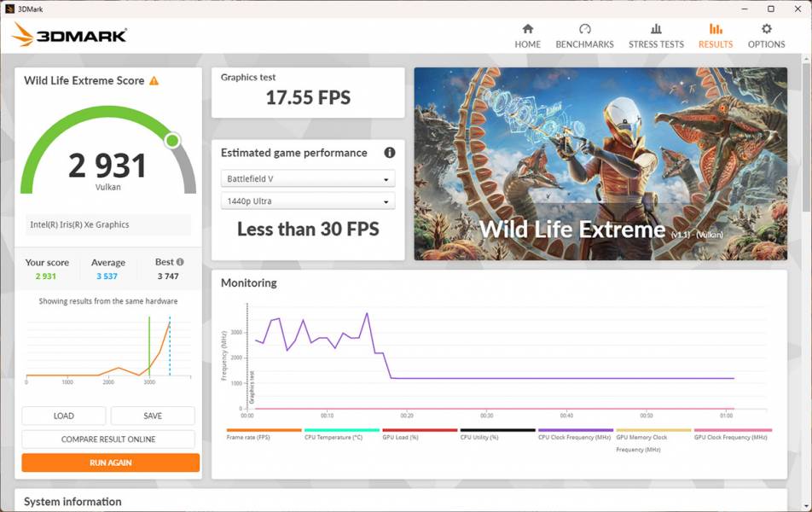The width and height of the screenshot is (812, 512).
Task: Toggle the Frame rate (FPS) legend swatch
Action: [x=264, y=430]
